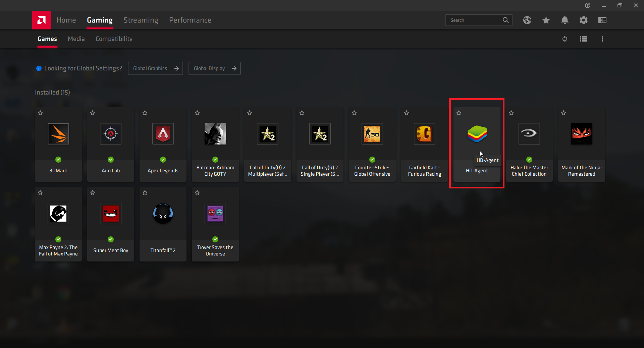
Task: Open Counter-Strike: Global Offensive icon
Action: pyautogui.click(x=372, y=134)
